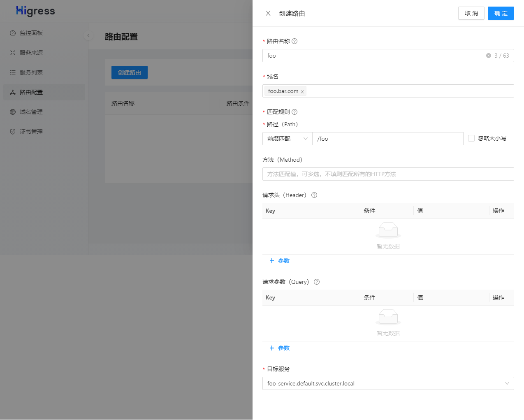
Task: Close the 创建路由 drawer with the X icon
Action: click(268, 13)
